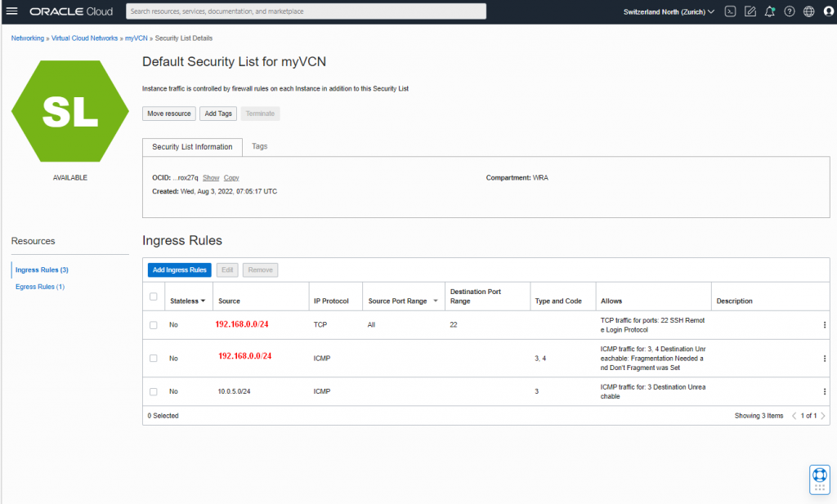Sort by Source Port Range column arrow
837x504 pixels.
[x=436, y=301]
